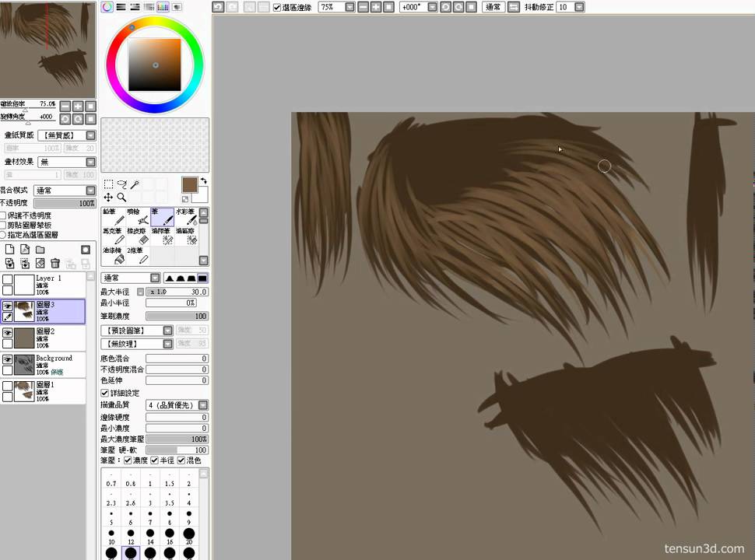The width and height of the screenshot is (755, 560).
Task: Choose the 2值筆 binary pen tool
Action: 139,256
